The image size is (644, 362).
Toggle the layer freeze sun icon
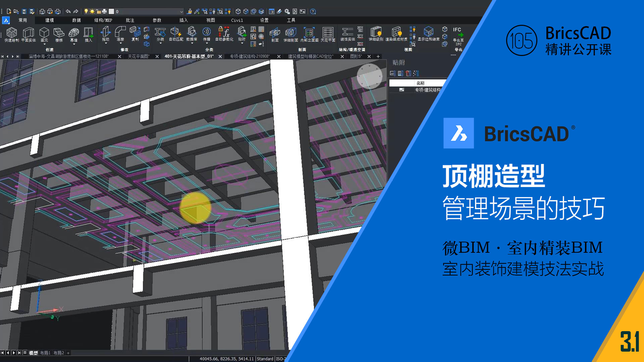(92, 11)
